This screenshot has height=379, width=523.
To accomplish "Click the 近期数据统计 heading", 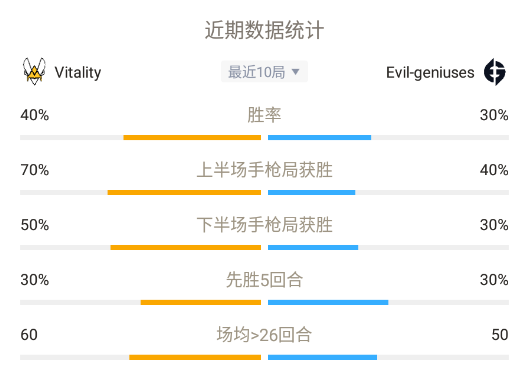I will pos(264,30).
